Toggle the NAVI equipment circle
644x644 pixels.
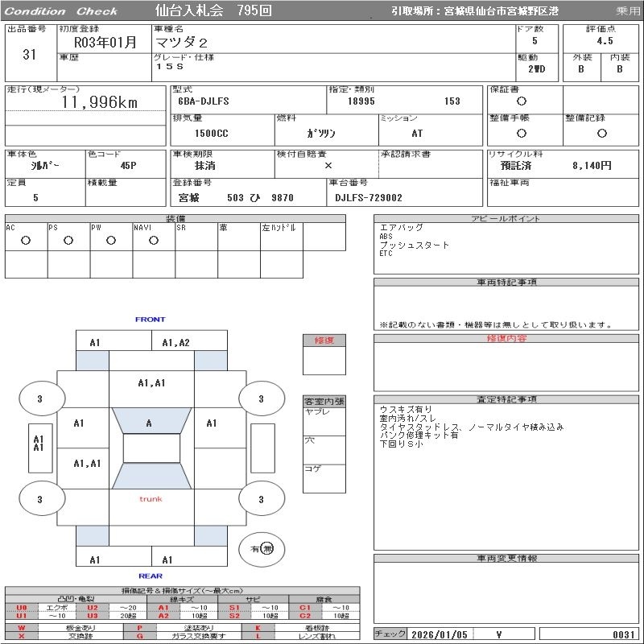(154, 240)
